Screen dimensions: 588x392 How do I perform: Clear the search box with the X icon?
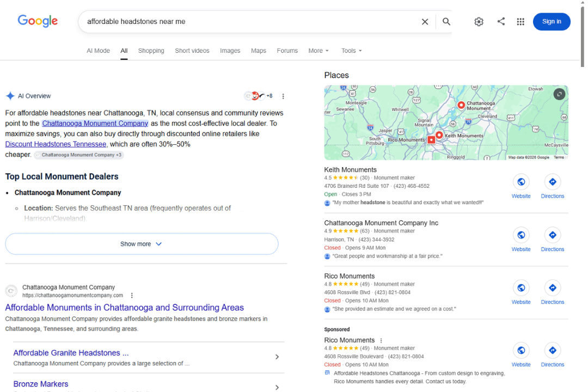click(x=425, y=22)
